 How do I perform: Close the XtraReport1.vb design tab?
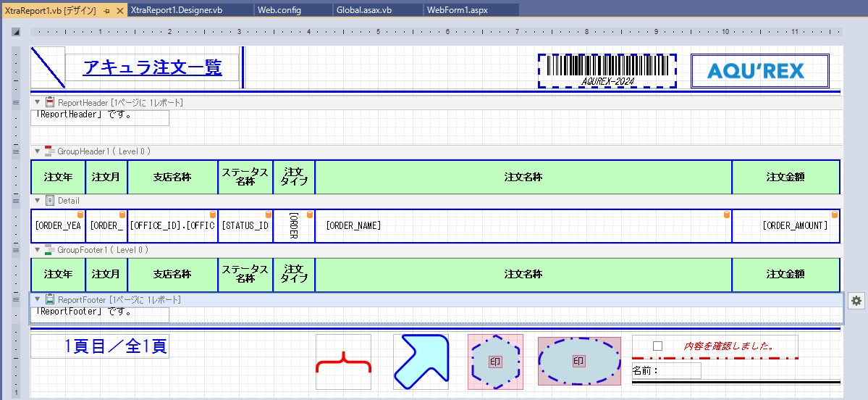pos(120,10)
